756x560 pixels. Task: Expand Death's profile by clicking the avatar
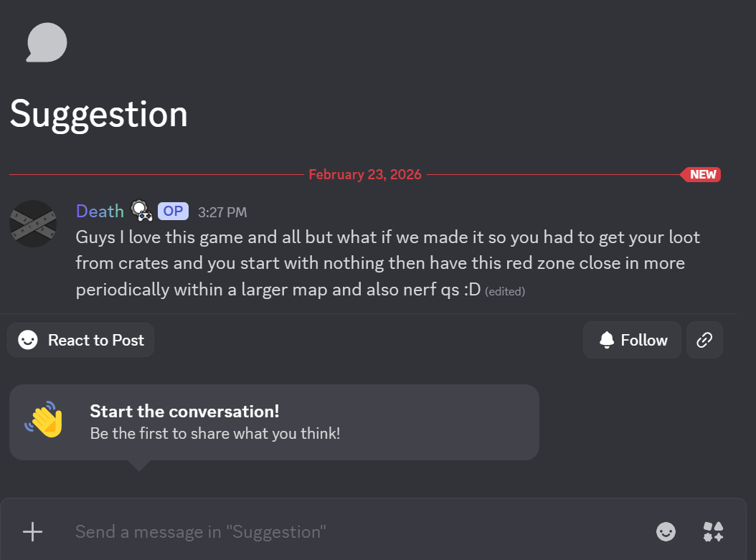[x=32, y=223]
